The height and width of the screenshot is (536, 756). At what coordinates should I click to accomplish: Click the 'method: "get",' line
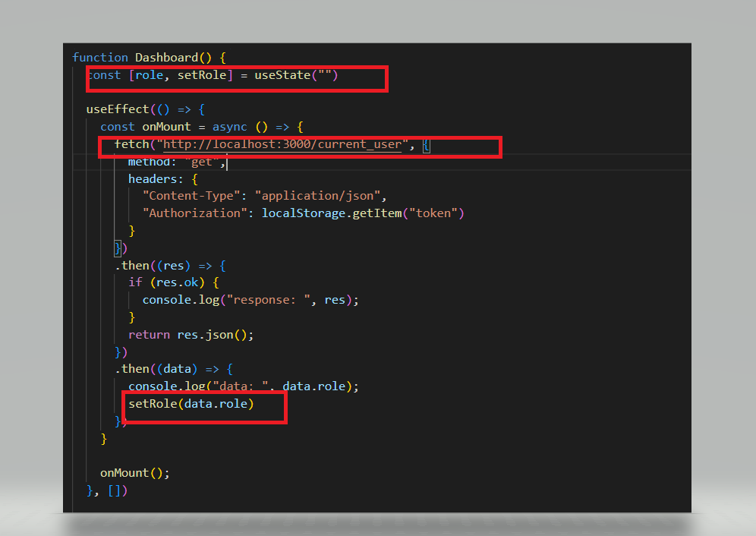click(x=177, y=162)
